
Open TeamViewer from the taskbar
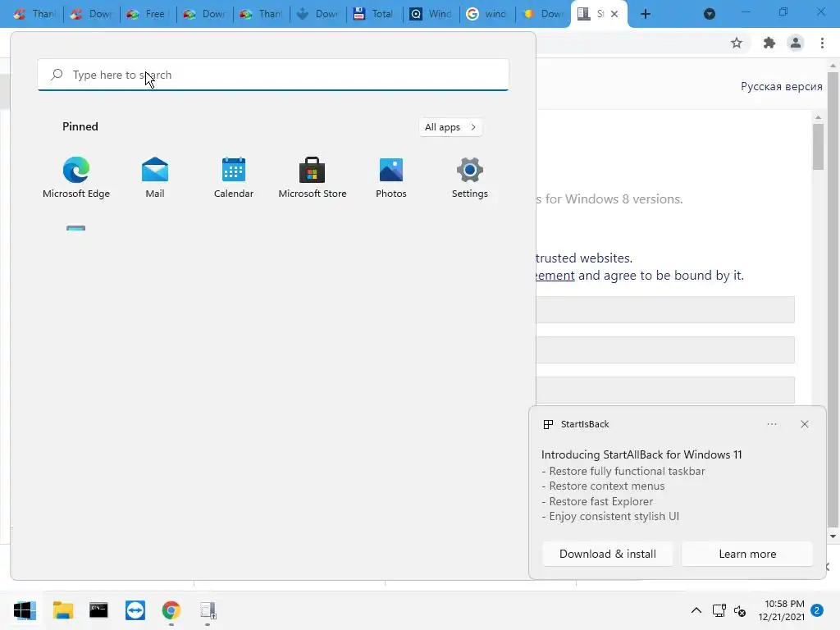pos(135,610)
